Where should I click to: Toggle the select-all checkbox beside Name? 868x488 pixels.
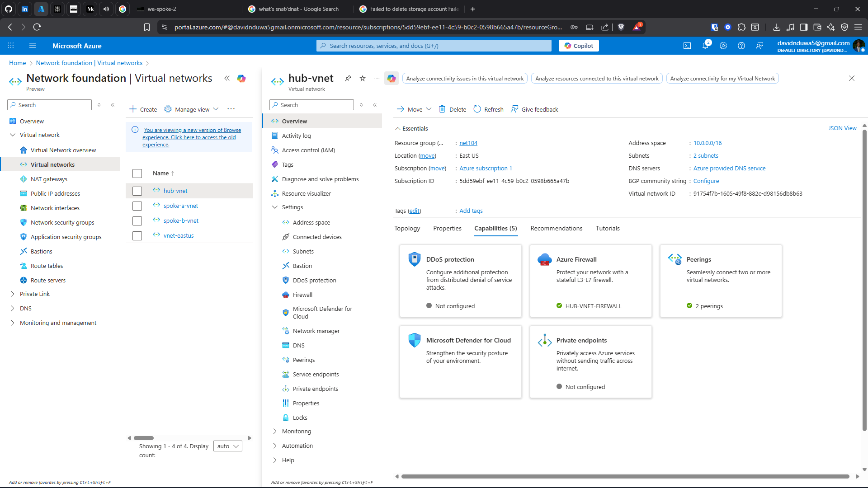pyautogui.click(x=137, y=174)
